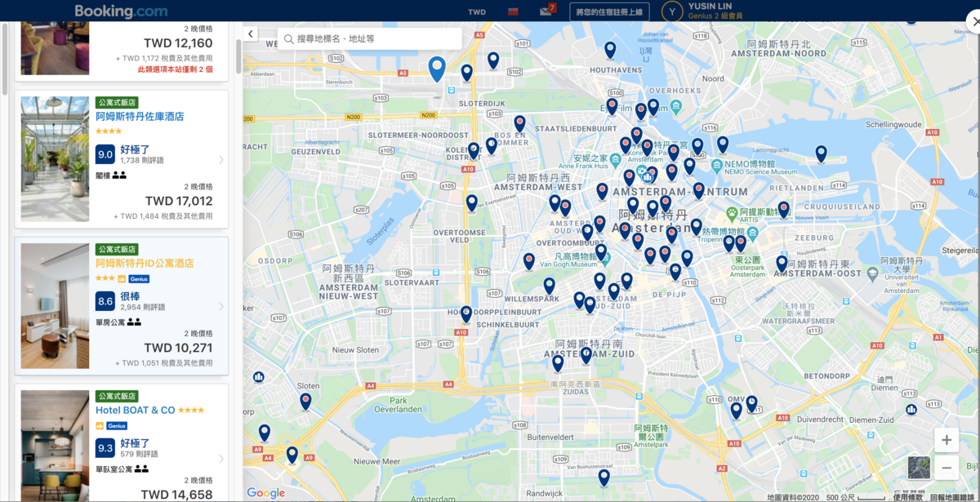Select the hotel pin west of Overtoomse Veld
Screen dimensions: 980x502
pos(471,203)
